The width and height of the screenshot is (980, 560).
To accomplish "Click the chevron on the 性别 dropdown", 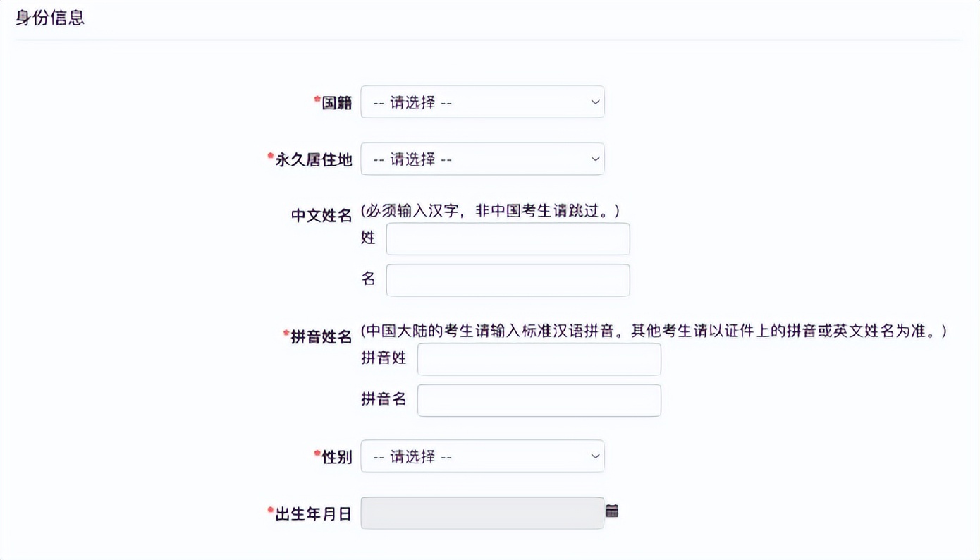I will (x=594, y=456).
